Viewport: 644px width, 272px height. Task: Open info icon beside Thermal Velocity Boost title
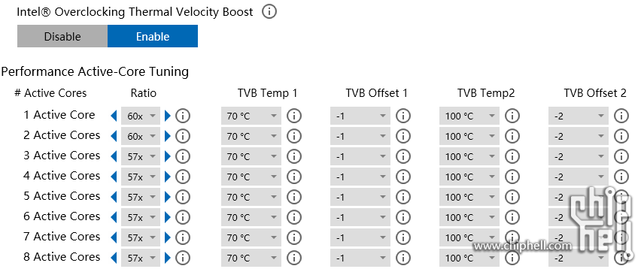click(x=269, y=12)
